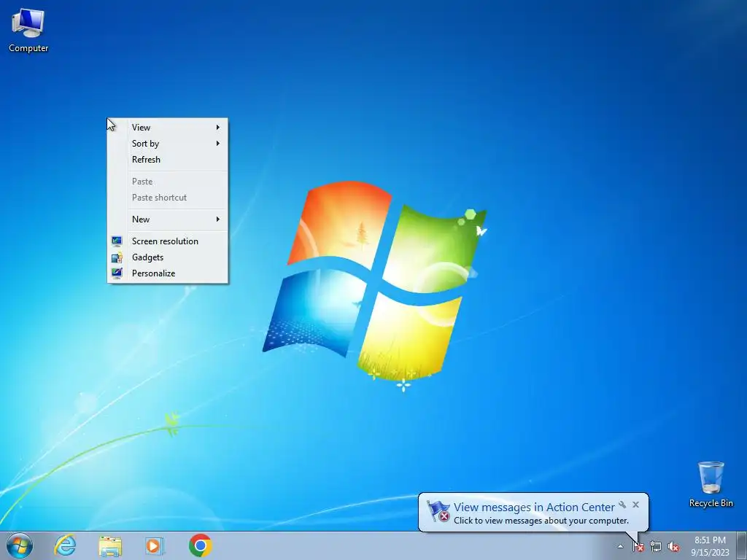The height and width of the screenshot is (560, 747).
Task: Click "Click to view messages about your computer" text
Action: click(x=541, y=521)
